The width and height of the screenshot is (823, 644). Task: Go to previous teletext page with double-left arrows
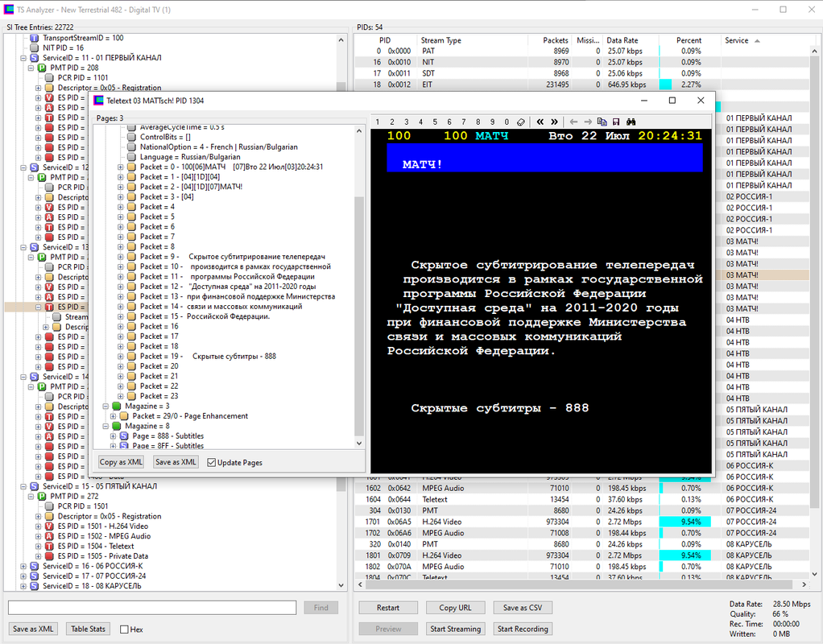pyautogui.click(x=540, y=122)
